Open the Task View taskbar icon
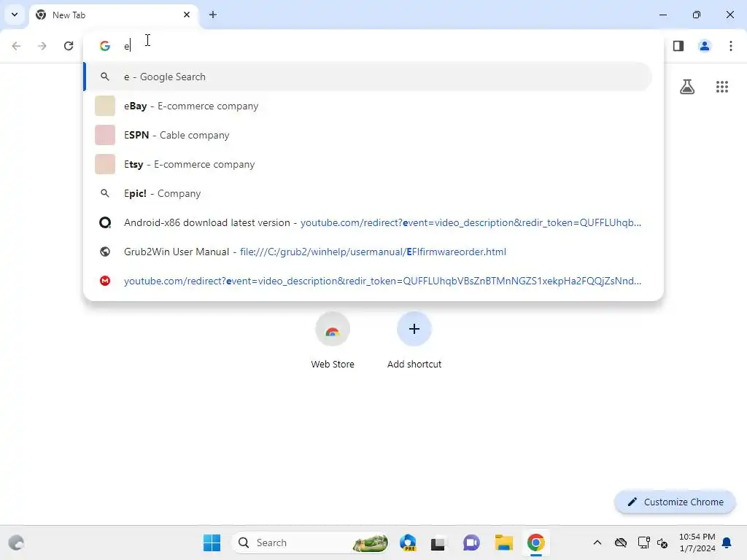 click(438, 542)
